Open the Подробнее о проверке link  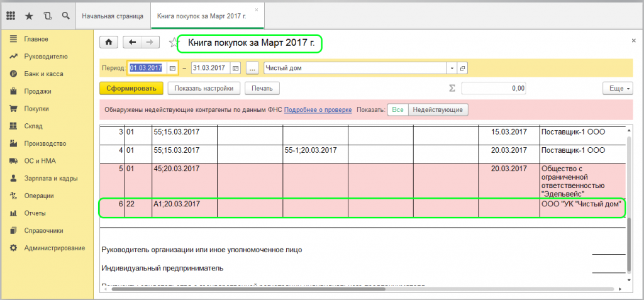pyautogui.click(x=318, y=109)
